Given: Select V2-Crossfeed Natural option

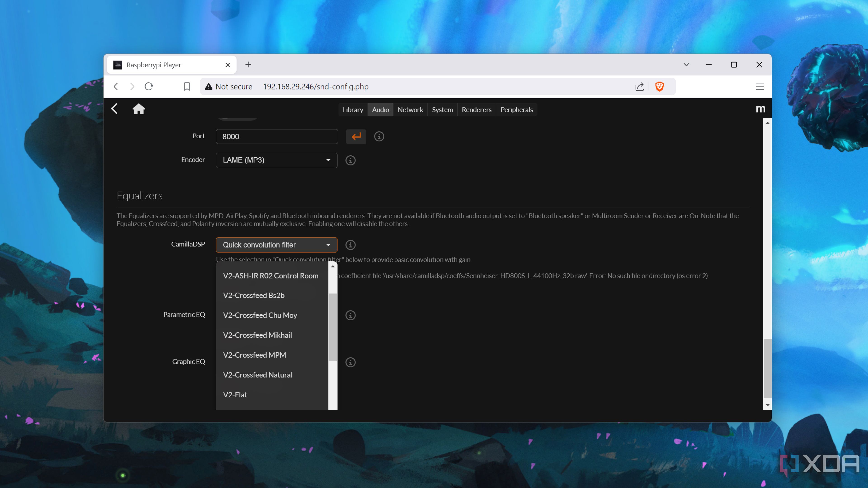Looking at the screenshot, I should 272,375.
